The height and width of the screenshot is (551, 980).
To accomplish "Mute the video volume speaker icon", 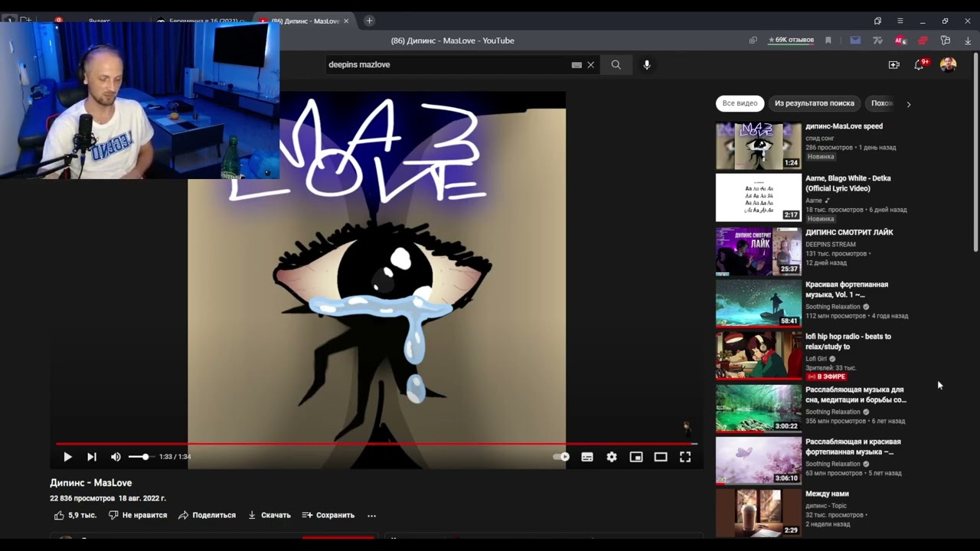I will tap(116, 457).
